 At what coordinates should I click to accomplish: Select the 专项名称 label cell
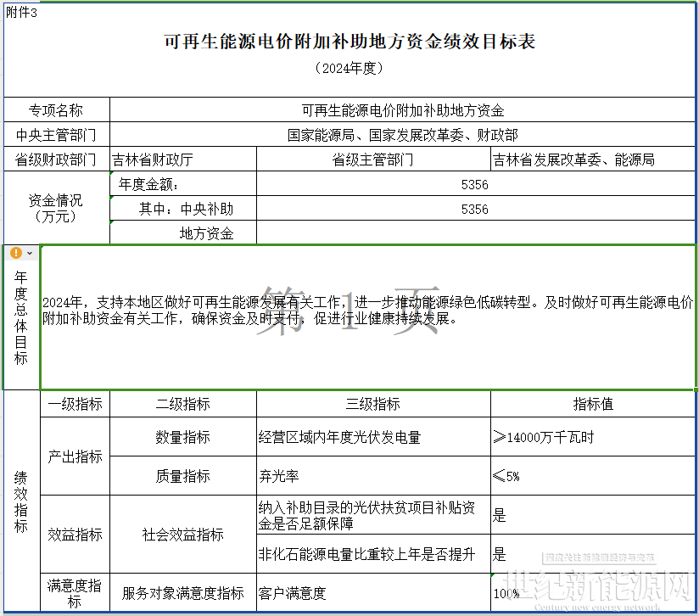[x=57, y=109]
